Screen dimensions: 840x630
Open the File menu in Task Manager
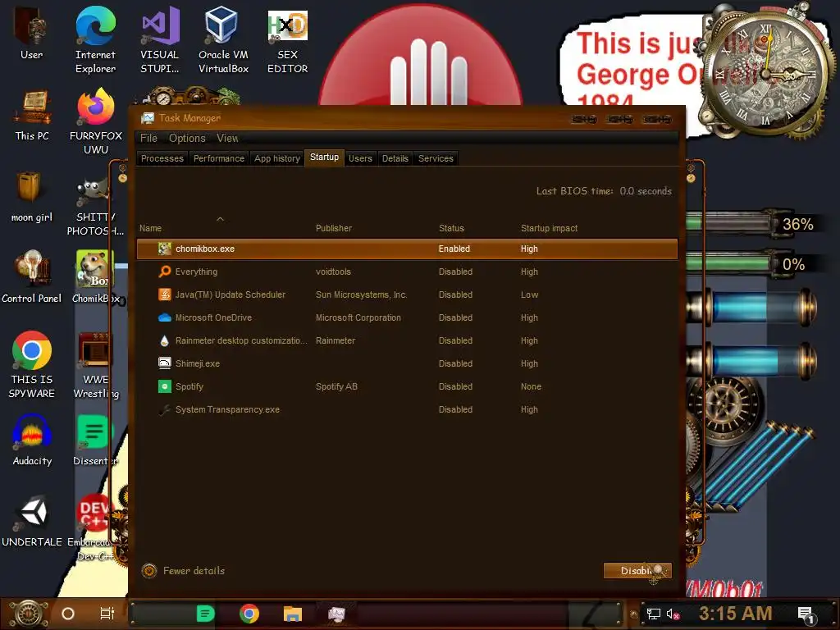tap(149, 138)
